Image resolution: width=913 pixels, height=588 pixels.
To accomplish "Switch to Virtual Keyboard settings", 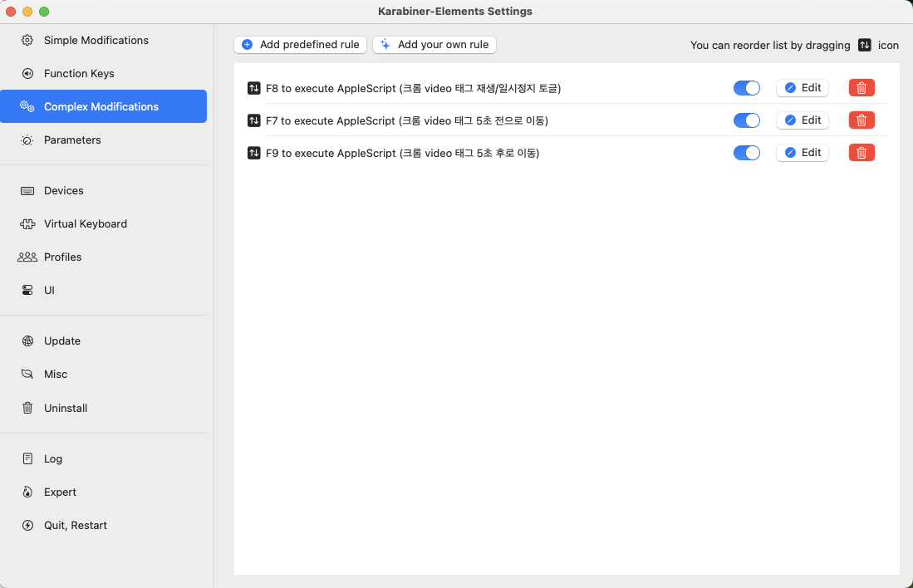I will [104, 223].
